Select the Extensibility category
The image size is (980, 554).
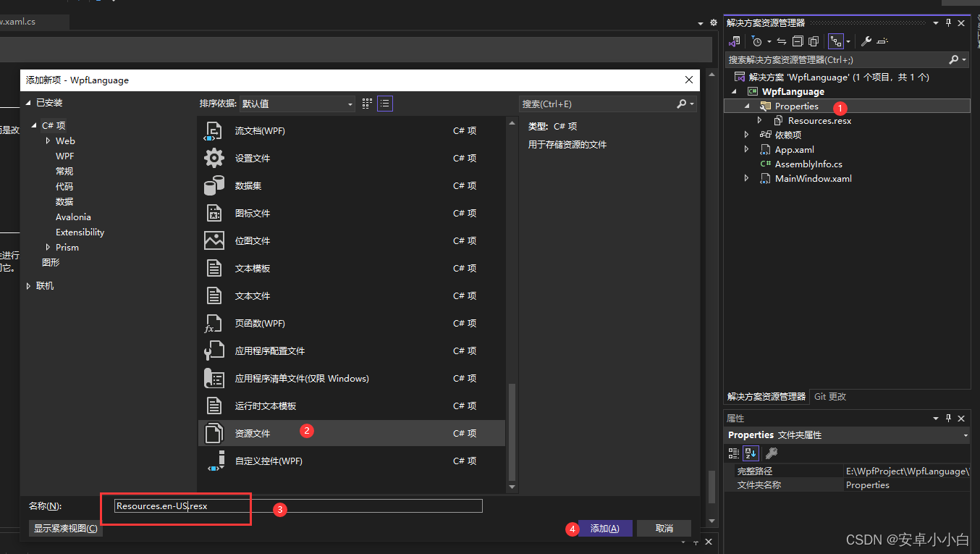tap(80, 232)
